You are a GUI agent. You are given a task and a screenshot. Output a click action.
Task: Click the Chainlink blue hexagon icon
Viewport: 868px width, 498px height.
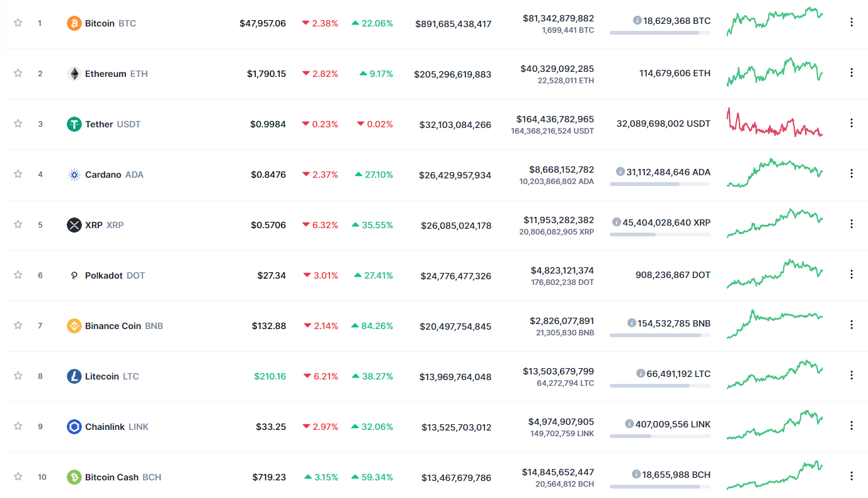pyautogui.click(x=74, y=427)
